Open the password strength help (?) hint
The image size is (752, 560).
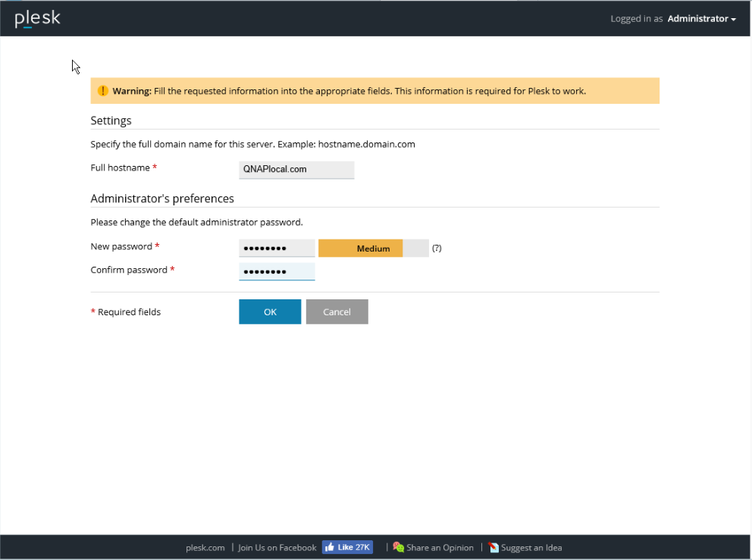(x=437, y=248)
